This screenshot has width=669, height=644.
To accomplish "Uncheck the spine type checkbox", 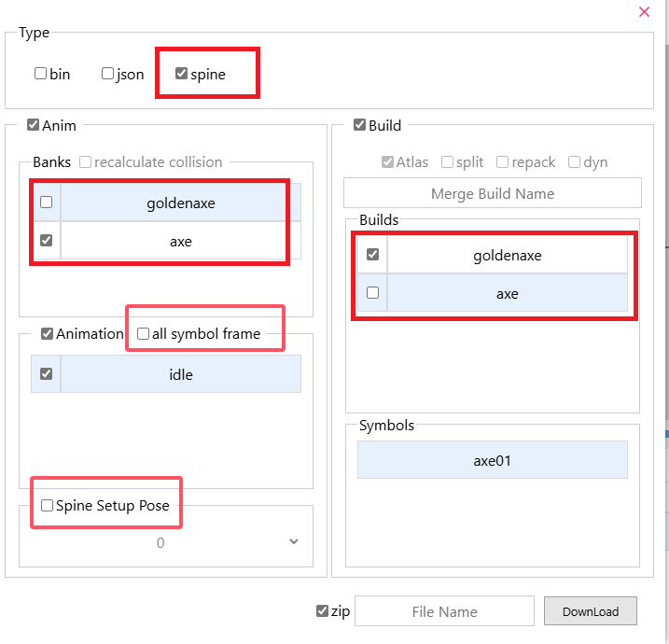I will coord(182,74).
